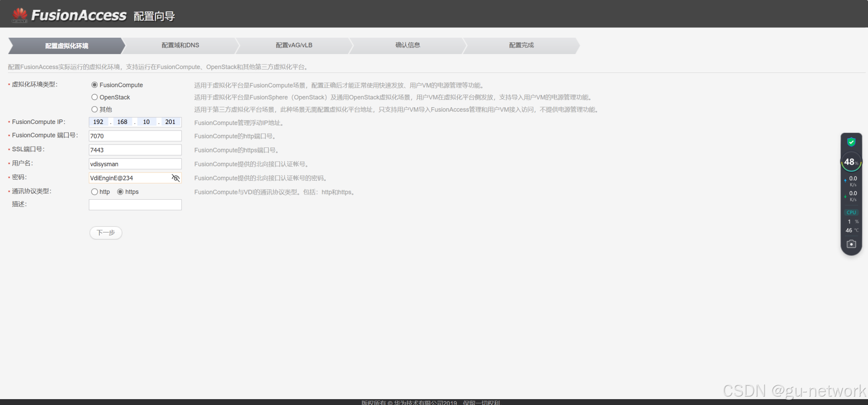This screenshot has height=405, width=868.
Task: Select OpenStack virtualization type
Action: [x=94, y=97]
